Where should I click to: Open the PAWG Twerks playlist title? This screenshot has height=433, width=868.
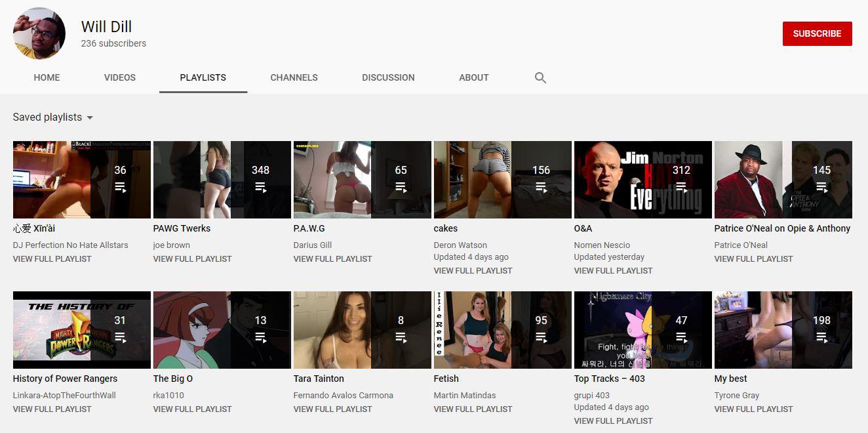coord(182,228)
